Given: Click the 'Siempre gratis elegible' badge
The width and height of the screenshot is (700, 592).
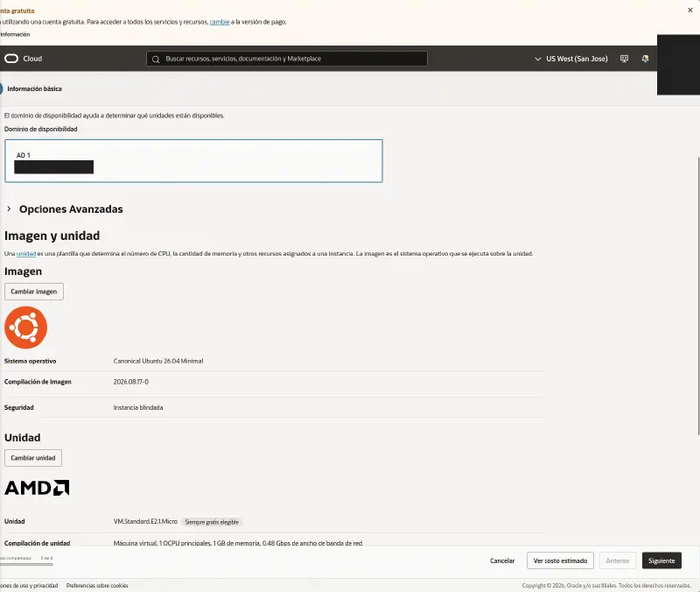Looking at the screenshot, I should pos(212,522).
